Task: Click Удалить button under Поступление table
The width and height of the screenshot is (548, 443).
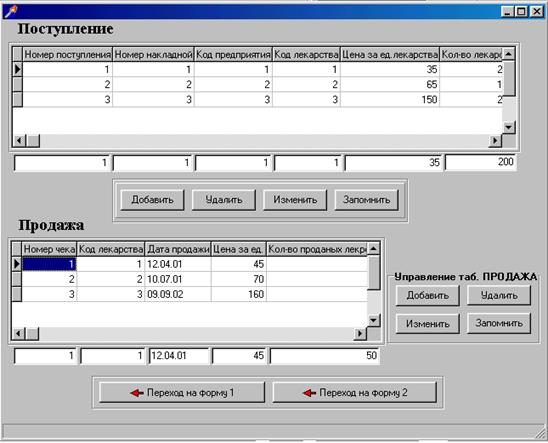Action: (x=224, y=200)
